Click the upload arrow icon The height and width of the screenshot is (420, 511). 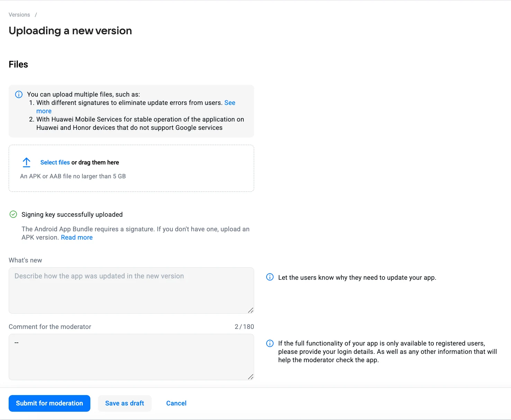pyautogui.click(x=26, y=162)
